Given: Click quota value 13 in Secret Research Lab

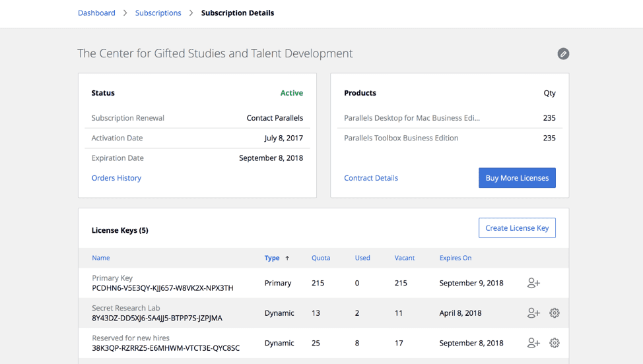Looking at the screenshot, I should coord(316,313).
